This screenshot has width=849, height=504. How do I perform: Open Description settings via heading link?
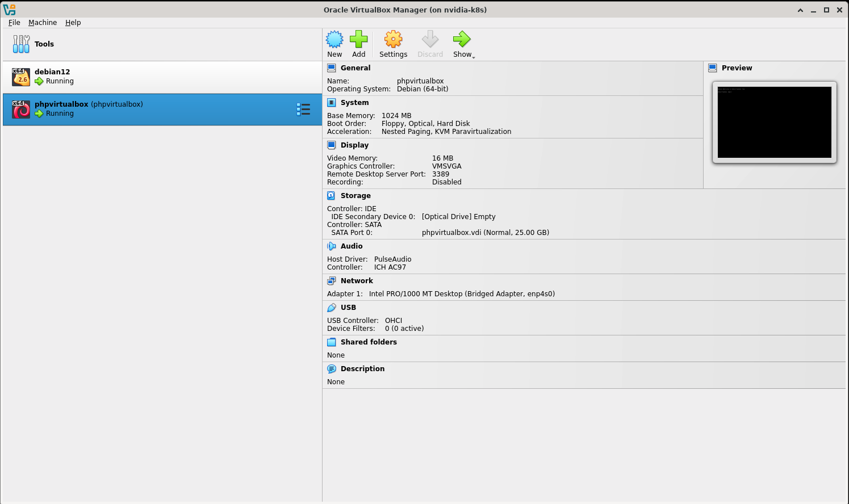click(362, 369)
